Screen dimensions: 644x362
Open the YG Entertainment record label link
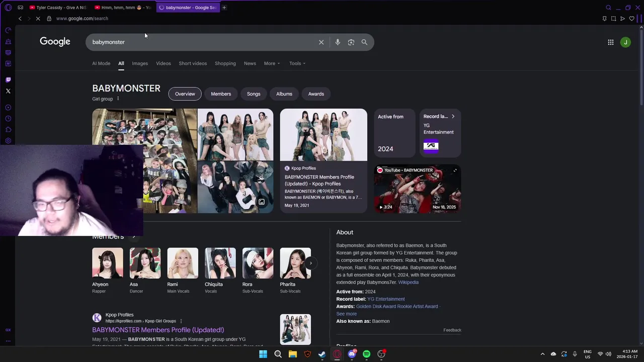tap(386, 299)
